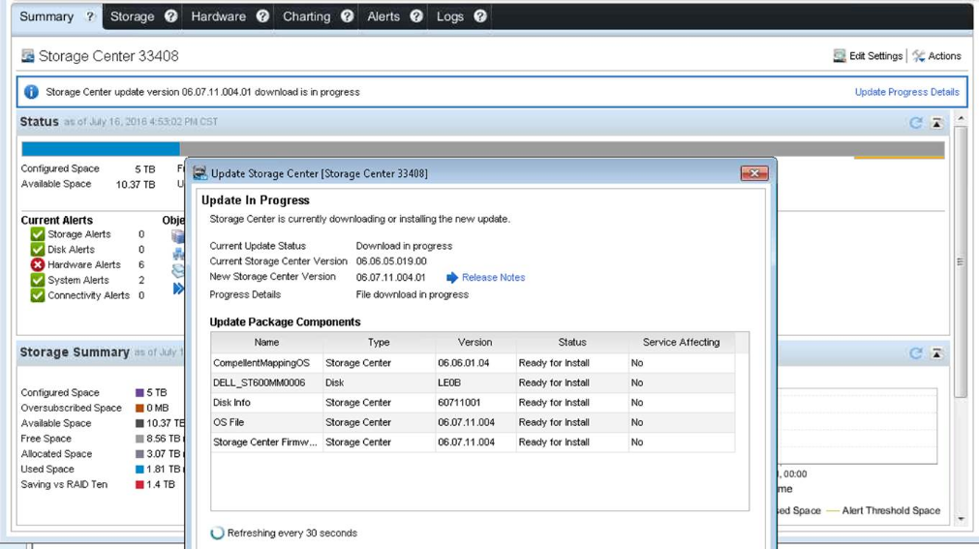Open Edit Settings
980x550 pixels.
868,56
